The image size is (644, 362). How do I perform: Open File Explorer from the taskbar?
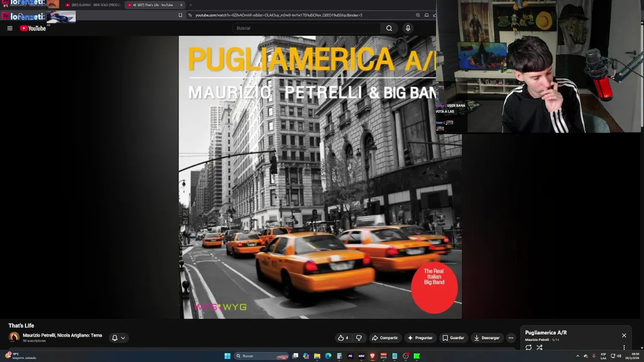tap(317, 356)
